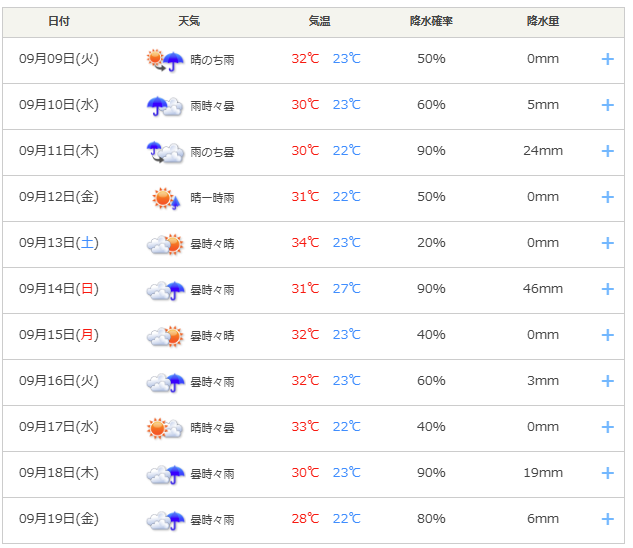
Task: Click the 日付 column header
Action: pos(59,21)
